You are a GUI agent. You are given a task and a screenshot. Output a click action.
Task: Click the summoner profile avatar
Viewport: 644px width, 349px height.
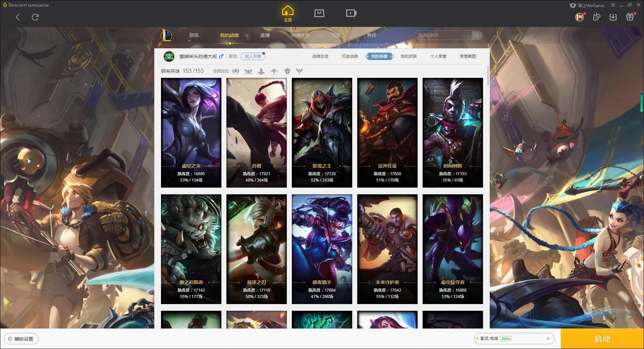point(169,56)
